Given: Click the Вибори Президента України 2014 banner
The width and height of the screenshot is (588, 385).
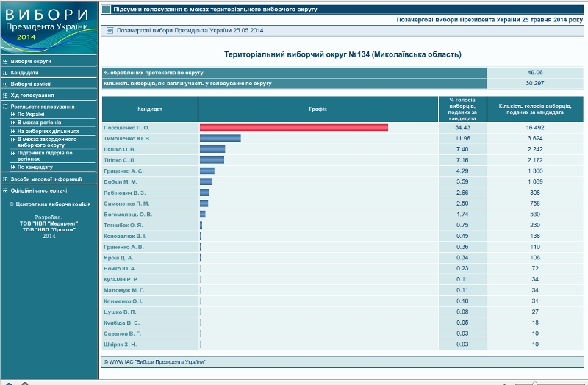Looking at the screenshot, I should pos(49,27).
